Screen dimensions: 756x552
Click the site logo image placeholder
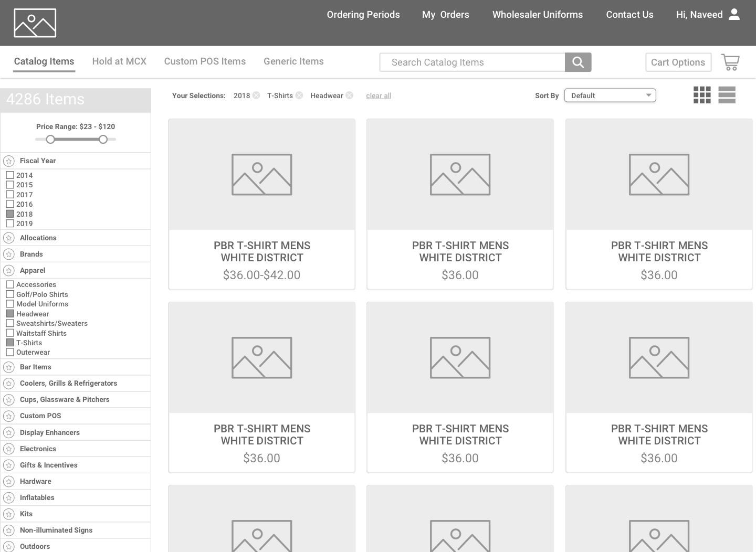tap(35, 23)
